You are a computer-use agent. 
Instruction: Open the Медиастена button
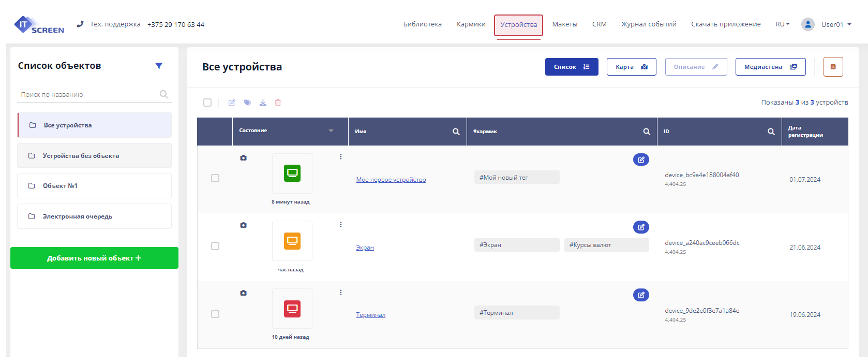[x=771, y=67]
